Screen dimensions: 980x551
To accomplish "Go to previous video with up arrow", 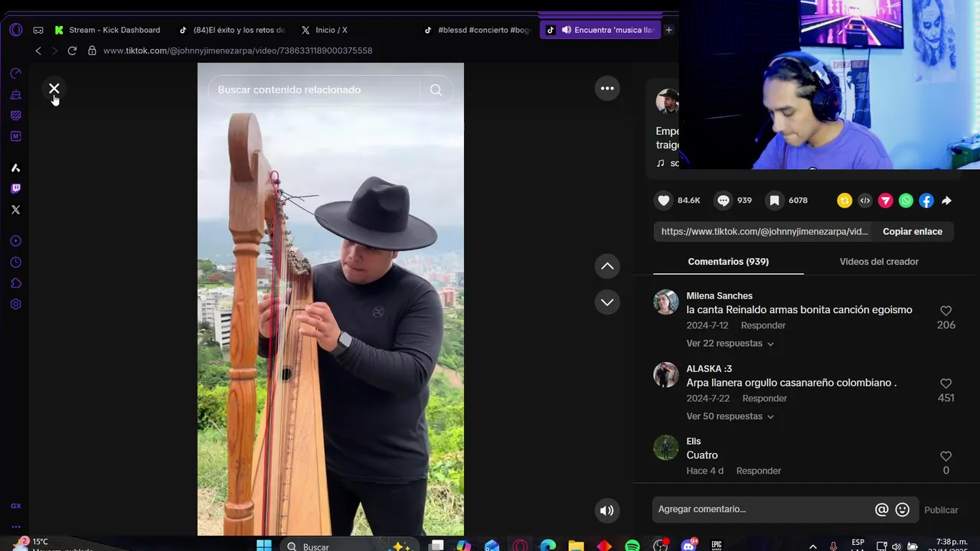I will pos(607,266).
